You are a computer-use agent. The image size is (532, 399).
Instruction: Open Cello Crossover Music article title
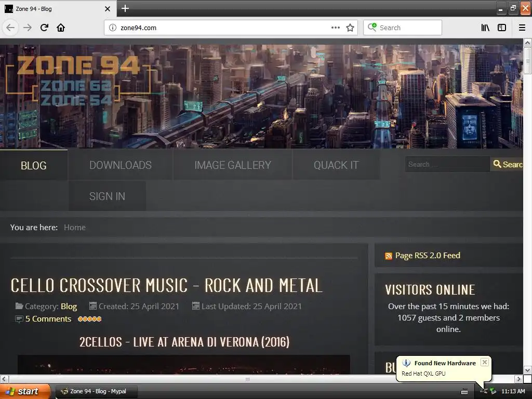[x=166, y=285]
